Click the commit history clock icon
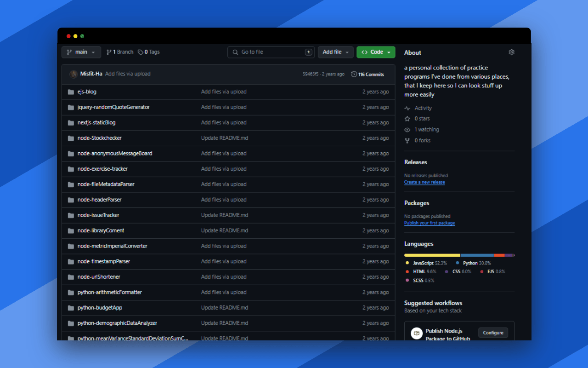Image resolution: width=588 pixels, height=368 pixels. coord(354,74)
